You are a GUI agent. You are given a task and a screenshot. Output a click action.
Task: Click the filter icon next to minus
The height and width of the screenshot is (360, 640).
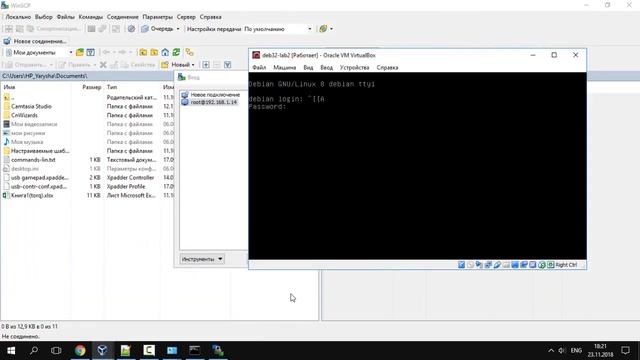coord(227,64)
